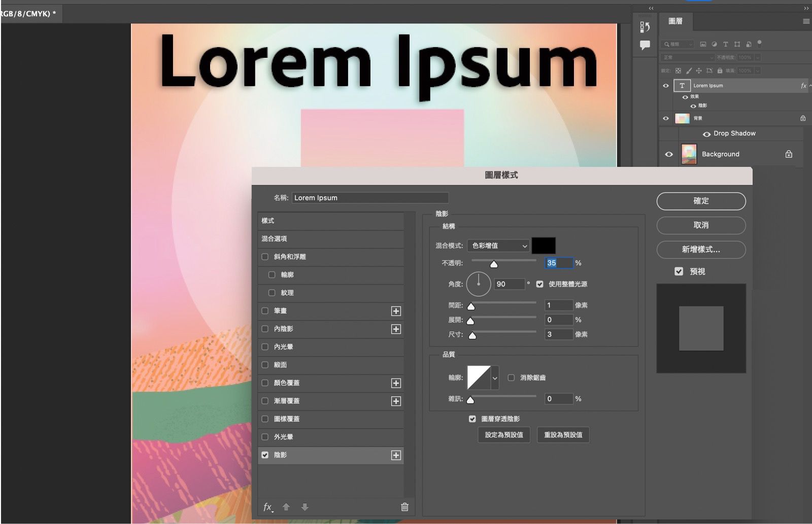The height and width of the screenshot is (524, 812).
Task: Open the History panel icon
Action: pyautogui.click(x=645, y=27)
